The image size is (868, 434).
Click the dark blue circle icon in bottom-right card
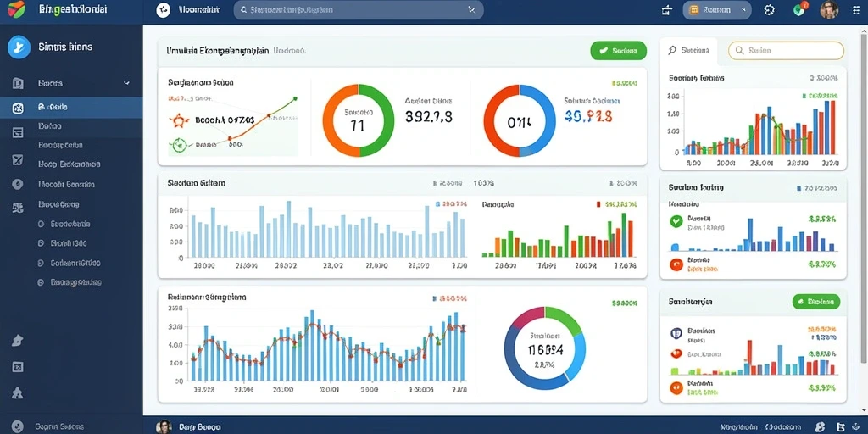pos(676,332)
